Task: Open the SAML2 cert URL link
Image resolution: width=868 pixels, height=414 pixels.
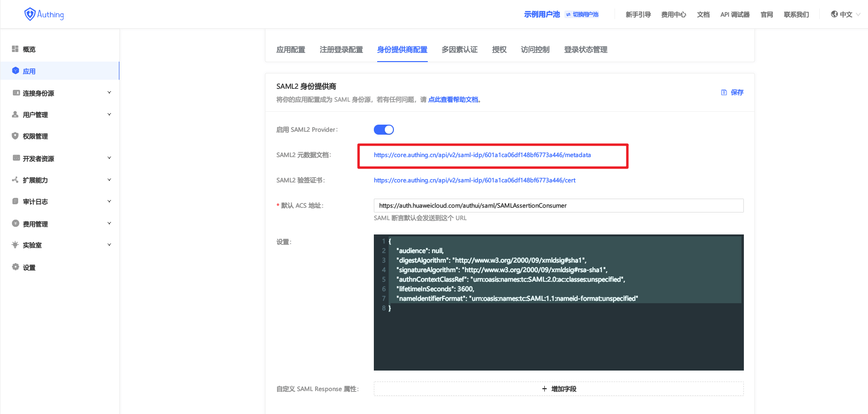Action: (x=475, y=180)
